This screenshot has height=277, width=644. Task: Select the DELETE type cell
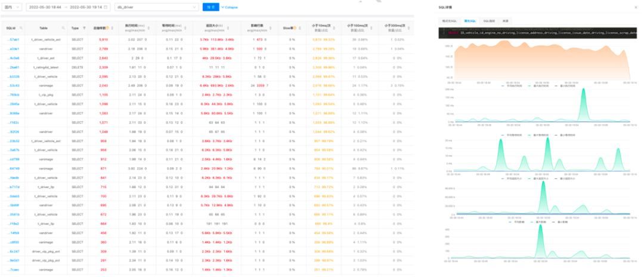pyautogui.click(x=77, y=67)
